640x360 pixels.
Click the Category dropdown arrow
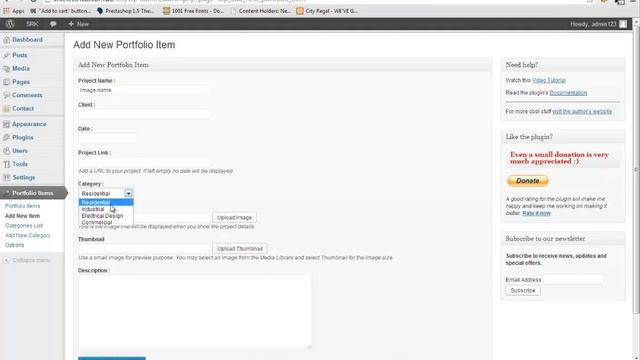coord(128,193)
